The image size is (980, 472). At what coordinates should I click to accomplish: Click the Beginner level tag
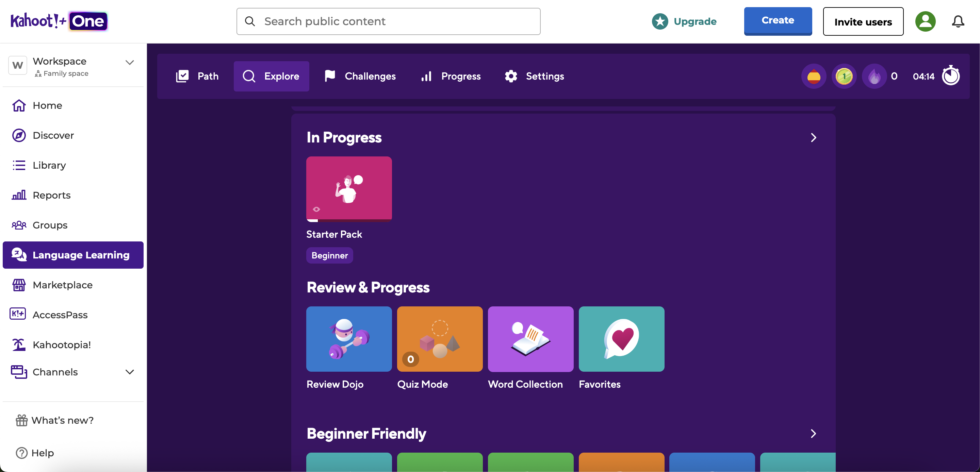[329, 255]
